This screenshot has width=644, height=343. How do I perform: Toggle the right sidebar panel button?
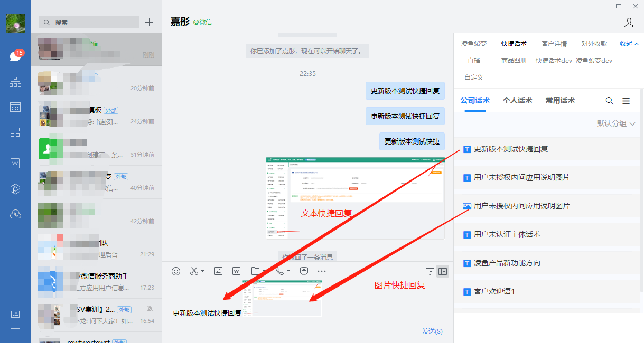[x=443, y=271]
